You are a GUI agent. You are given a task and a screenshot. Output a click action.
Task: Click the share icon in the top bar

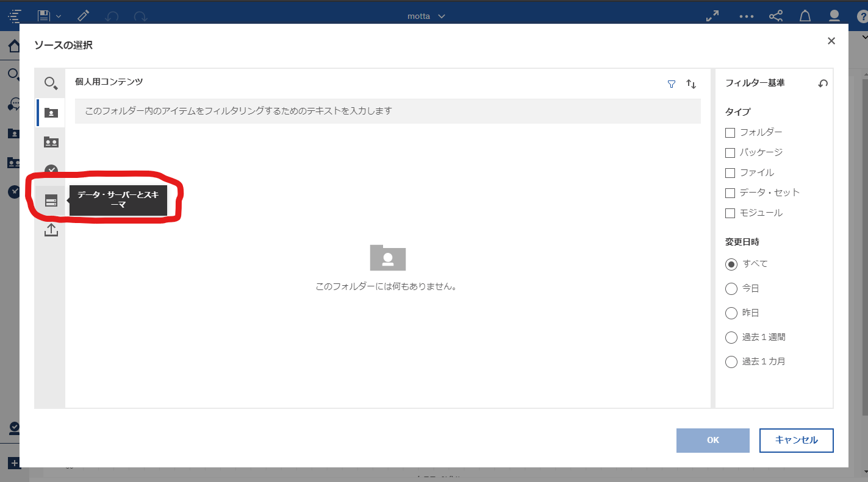point(775,16)
